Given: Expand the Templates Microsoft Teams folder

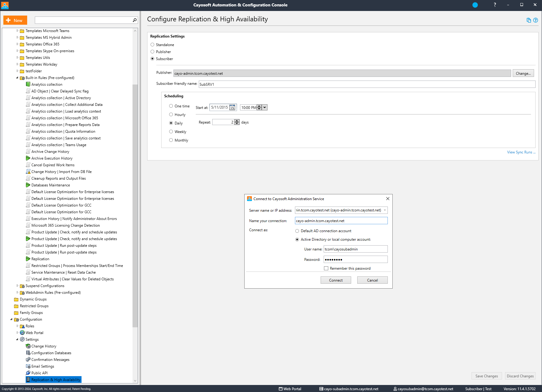Looking at the screenshot, I should pos(17,31).
